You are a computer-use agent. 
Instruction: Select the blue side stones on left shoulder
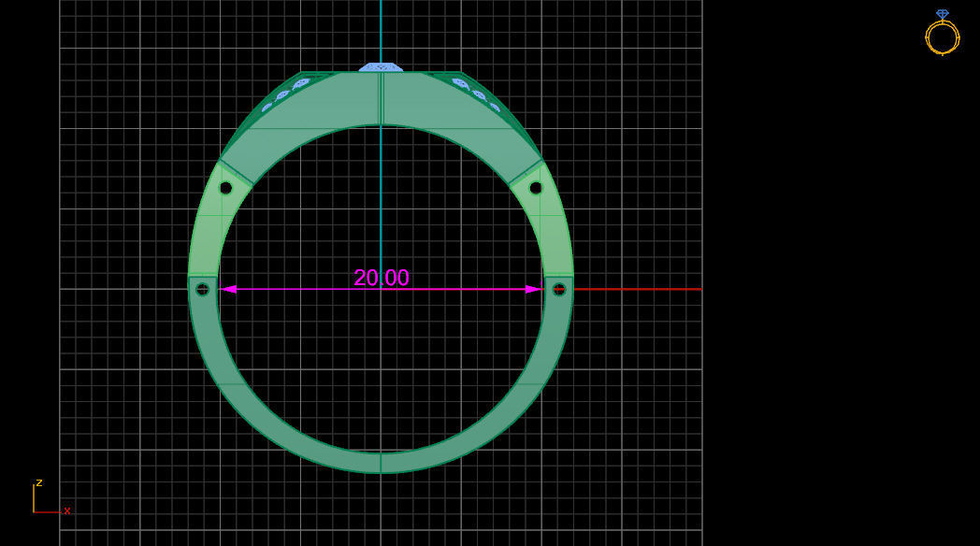(285, 94)
